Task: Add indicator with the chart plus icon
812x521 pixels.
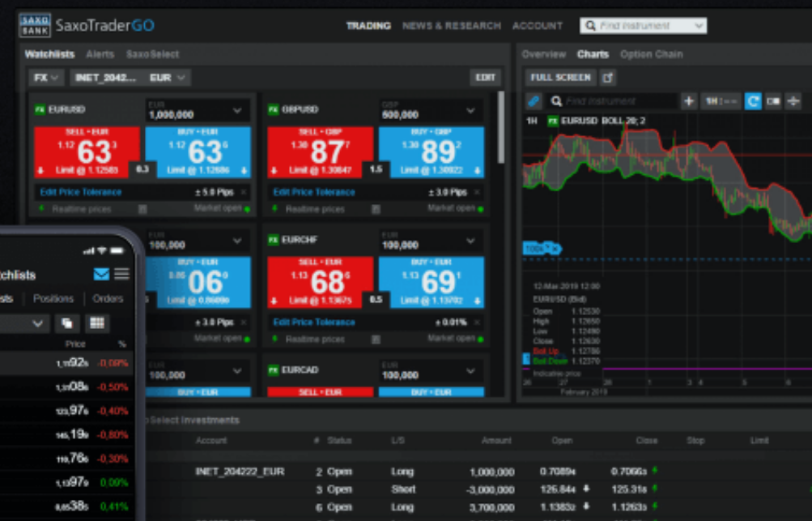Action: point(689,101)
